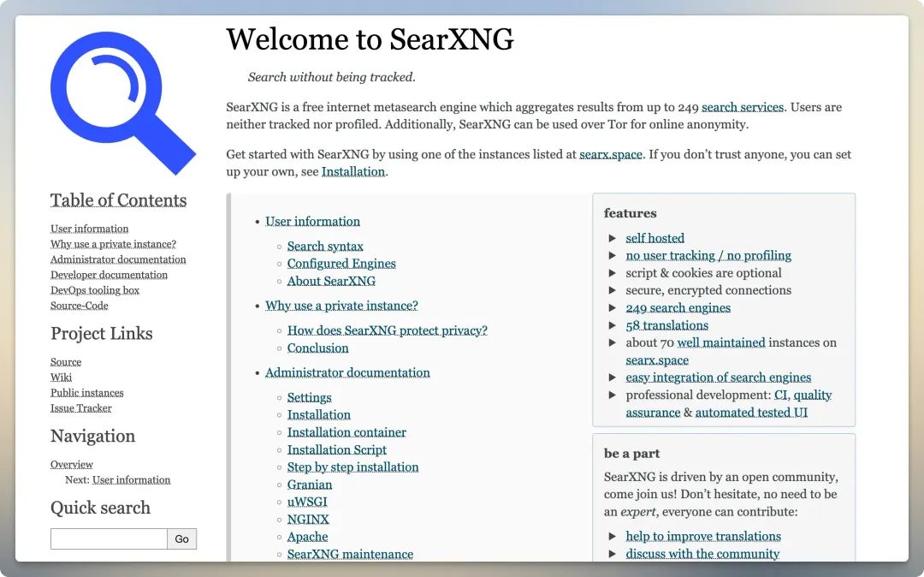Screen dimensions: 924x577
Task: Open 'Conclusion' link
Action: click(317, 348)
